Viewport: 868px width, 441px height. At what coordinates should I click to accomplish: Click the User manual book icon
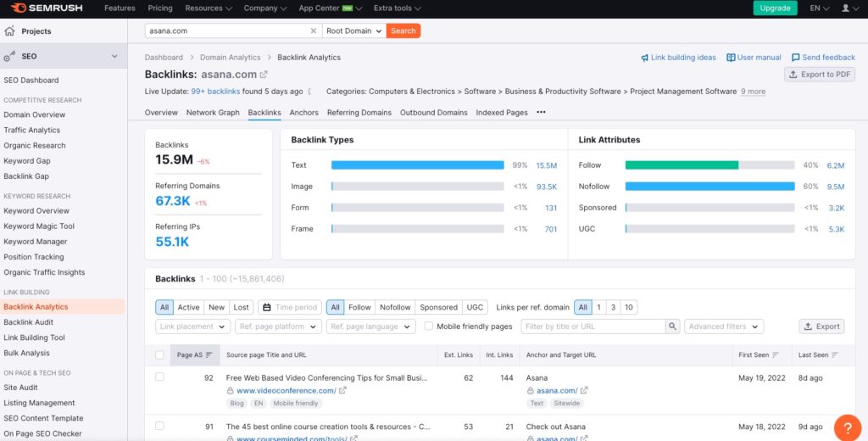click(731, 58)
